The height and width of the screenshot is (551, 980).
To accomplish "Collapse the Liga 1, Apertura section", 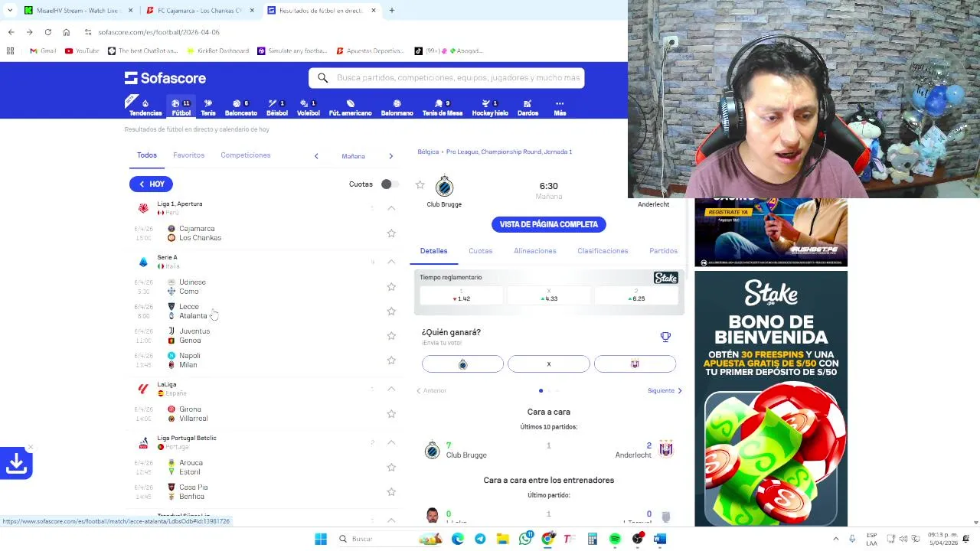I will point(391,208).
